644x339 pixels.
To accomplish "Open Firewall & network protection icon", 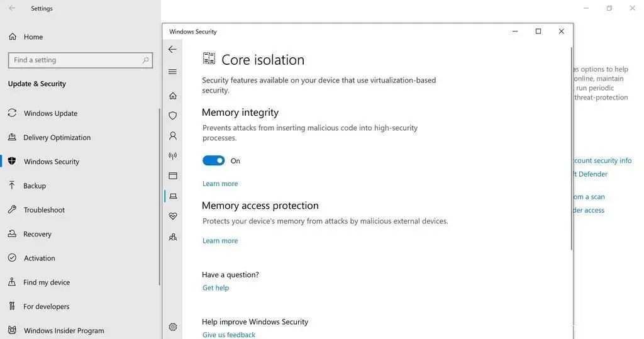I will pyautogui.click(x=173, y=156).
